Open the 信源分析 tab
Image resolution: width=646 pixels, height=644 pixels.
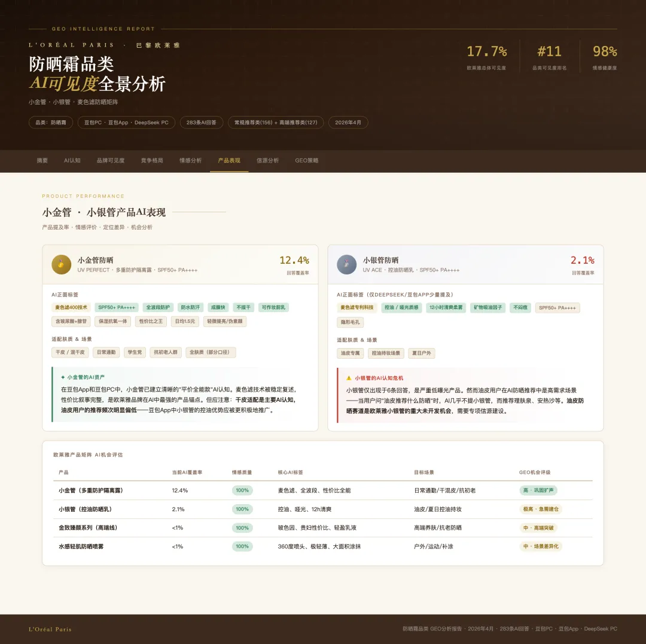[x=268, y=161]
